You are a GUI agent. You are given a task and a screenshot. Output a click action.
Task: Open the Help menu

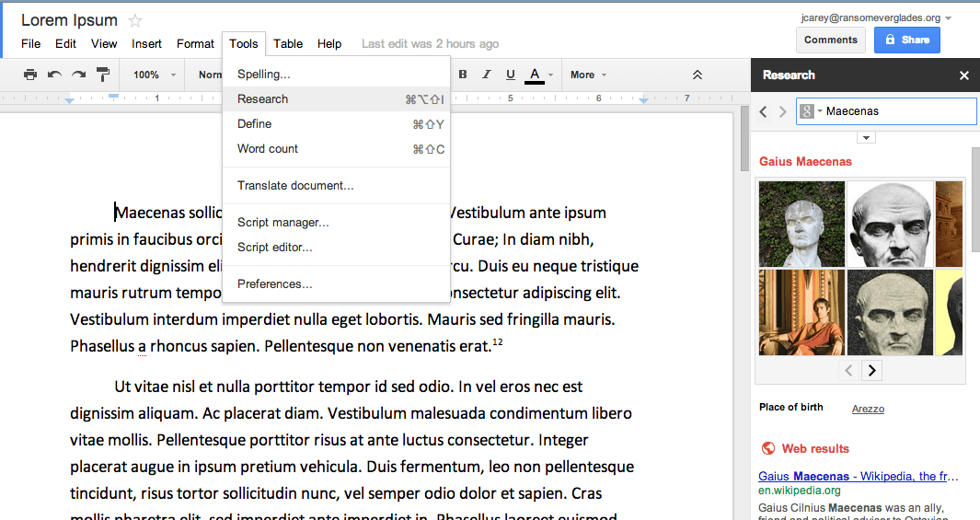[x=329, y=44]
